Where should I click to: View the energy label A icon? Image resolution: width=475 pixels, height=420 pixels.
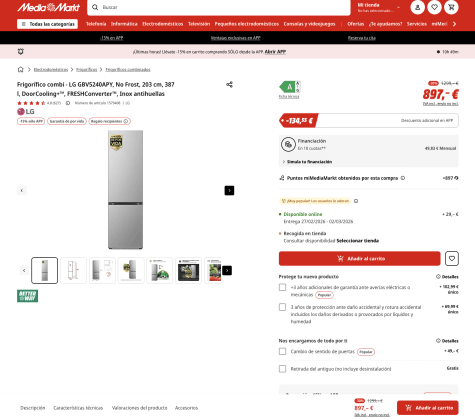(290, 87)
